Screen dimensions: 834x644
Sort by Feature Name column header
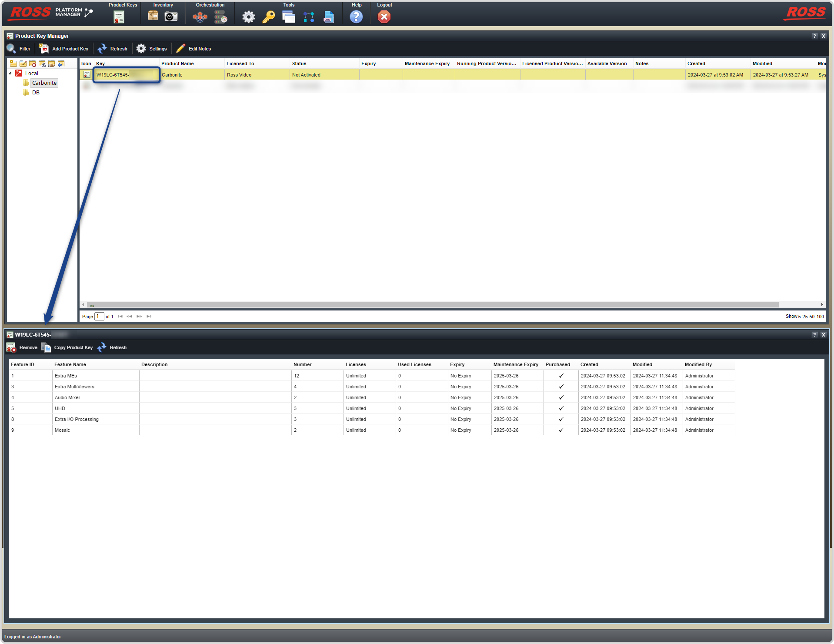pos(70,364)
